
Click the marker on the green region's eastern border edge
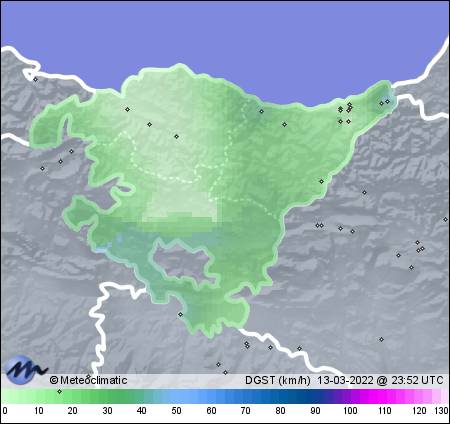coord(321,181)
